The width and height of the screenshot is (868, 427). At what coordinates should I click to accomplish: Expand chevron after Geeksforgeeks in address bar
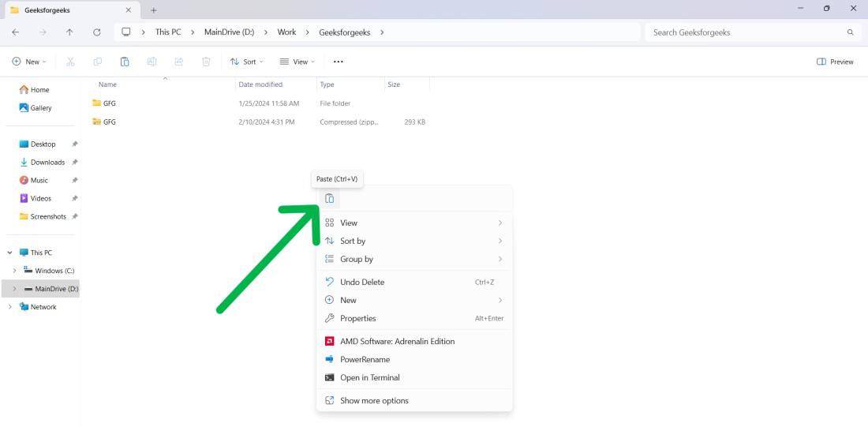381,32
